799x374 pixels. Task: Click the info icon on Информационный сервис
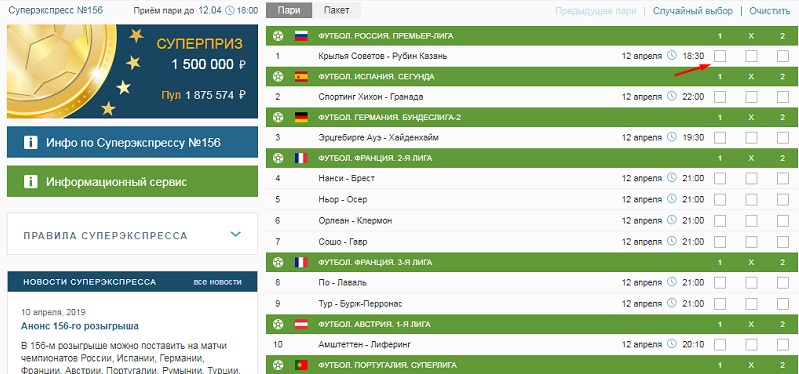tap(31, 182)
